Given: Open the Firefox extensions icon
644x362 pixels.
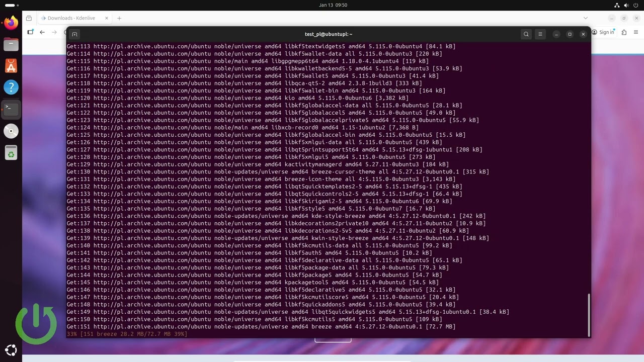Looking at the screenshot, I should pos(624,32).
